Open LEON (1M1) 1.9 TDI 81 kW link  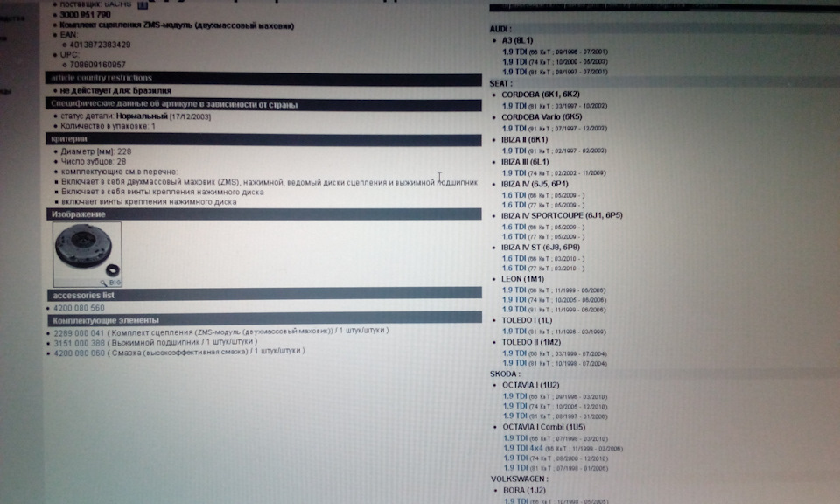(x=514, y=310)
